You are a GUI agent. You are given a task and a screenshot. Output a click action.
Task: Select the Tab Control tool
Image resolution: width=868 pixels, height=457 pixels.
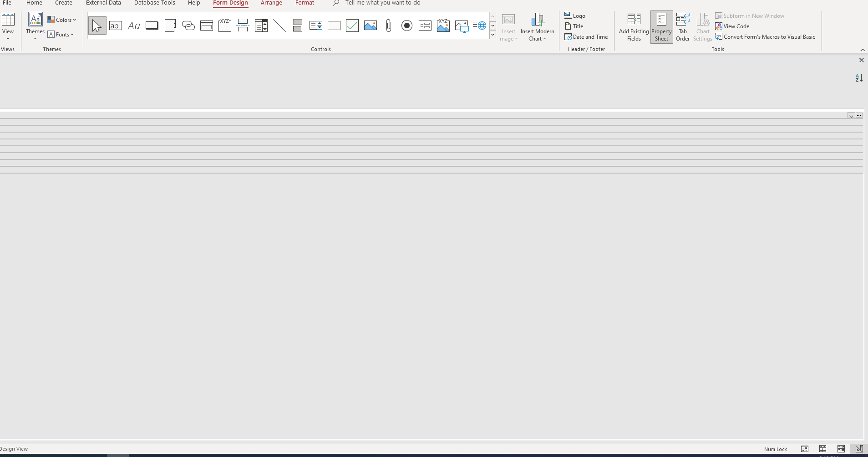click(170, 26)
